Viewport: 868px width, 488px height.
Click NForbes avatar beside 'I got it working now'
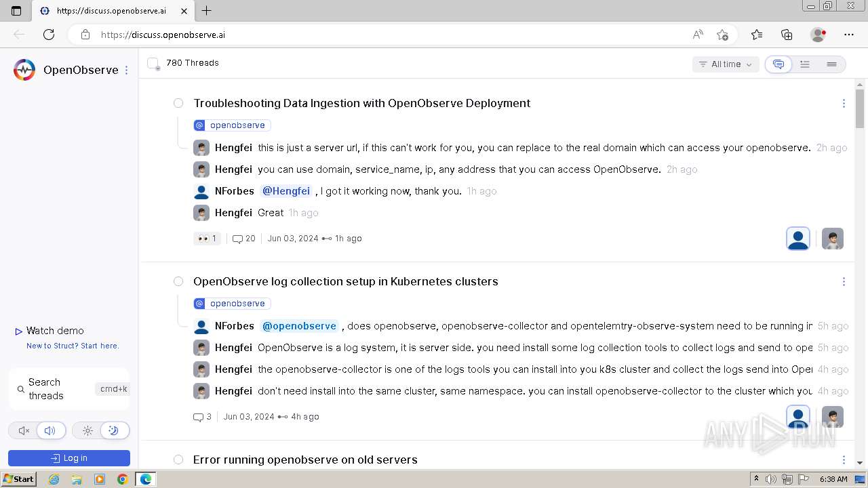pos(201,191)
